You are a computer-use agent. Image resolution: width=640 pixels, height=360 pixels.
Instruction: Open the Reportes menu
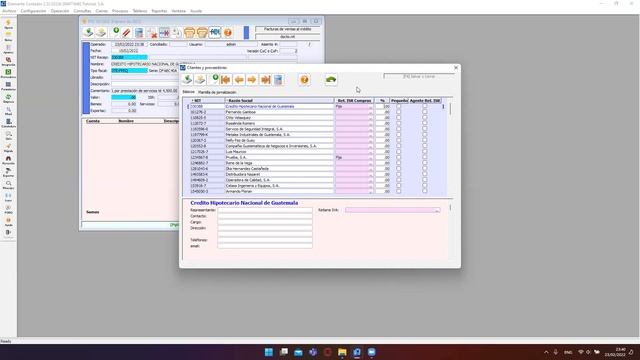[159, 11]
